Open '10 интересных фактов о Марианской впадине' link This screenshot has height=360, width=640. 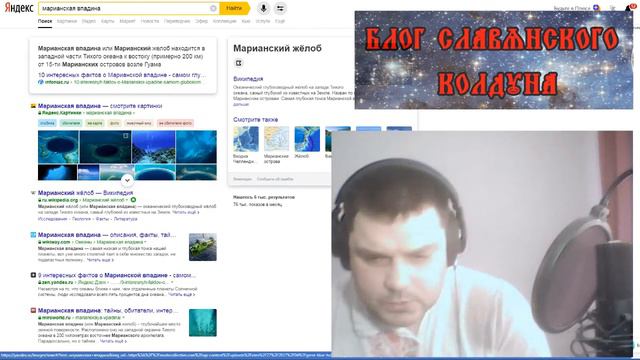coord(122,75)
